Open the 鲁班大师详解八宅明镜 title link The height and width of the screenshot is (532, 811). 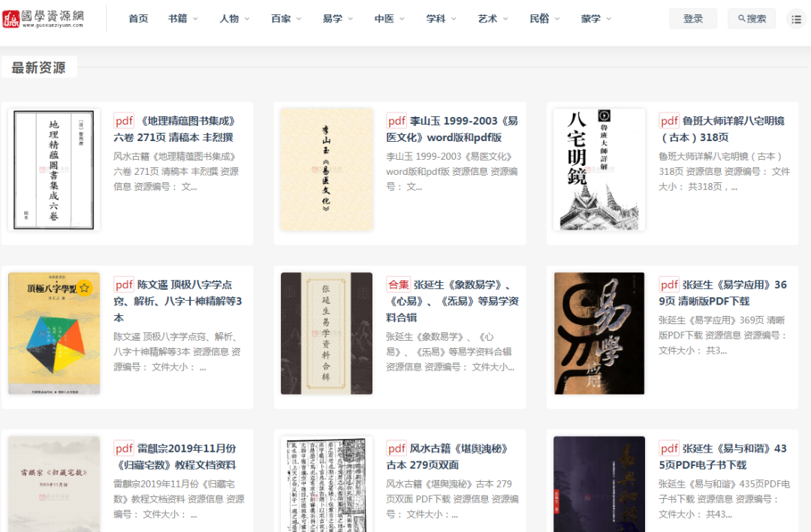coord(722,129)
